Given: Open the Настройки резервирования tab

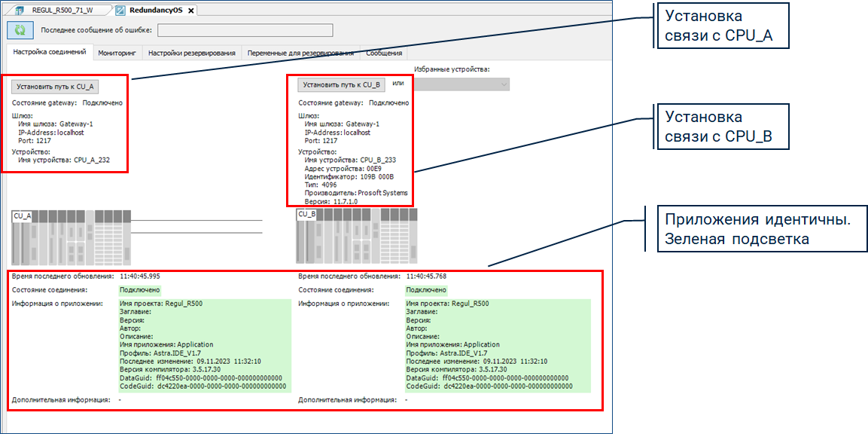Looking at the screenshot, I should click(192, 53).
